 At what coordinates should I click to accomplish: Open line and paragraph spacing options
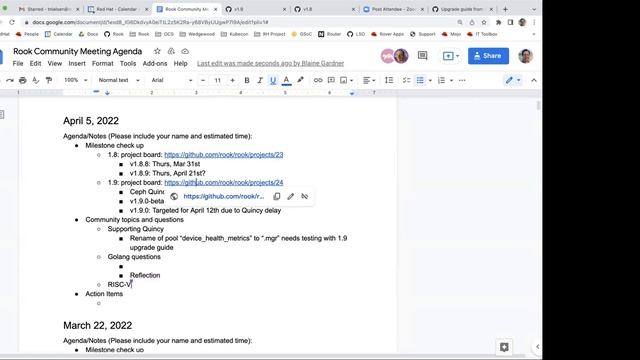pyautogui.click(x=389, y=80)
